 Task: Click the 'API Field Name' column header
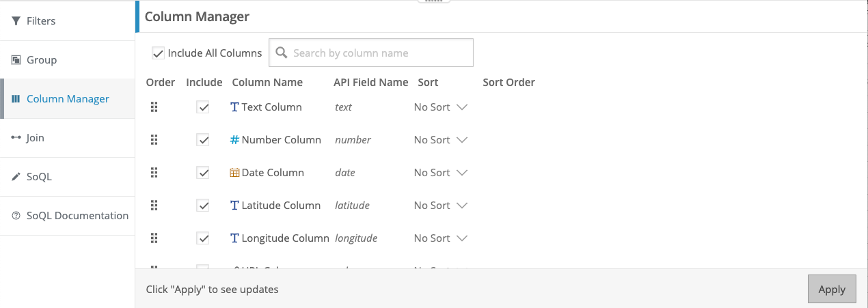tap(371, 83)
